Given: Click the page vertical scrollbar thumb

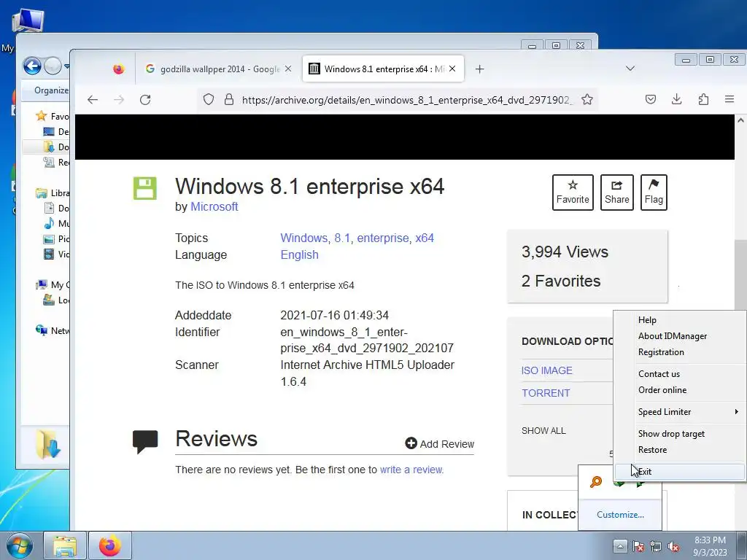Looking at the screenshot, I should coord(741,275).
